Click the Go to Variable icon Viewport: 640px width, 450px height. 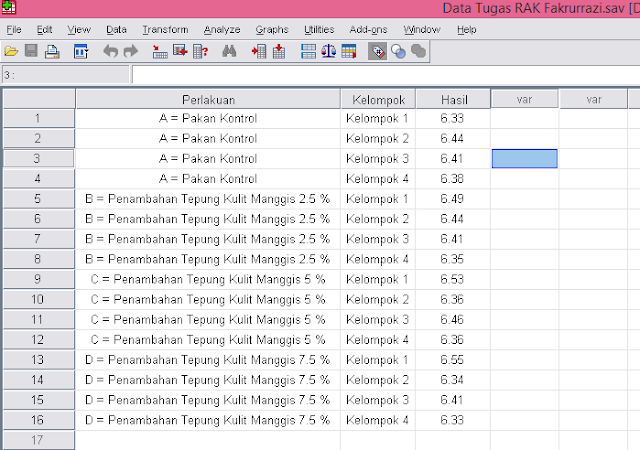point(180,51)
